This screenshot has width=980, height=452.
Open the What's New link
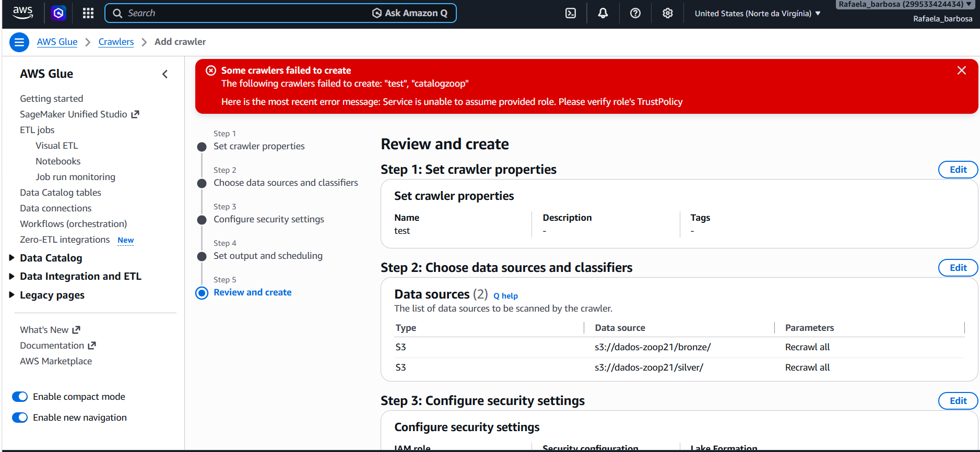point(44,330)
